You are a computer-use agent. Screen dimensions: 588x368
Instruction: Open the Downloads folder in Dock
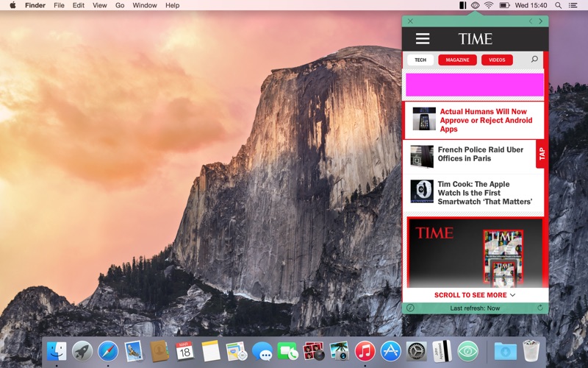pos(505,353)
